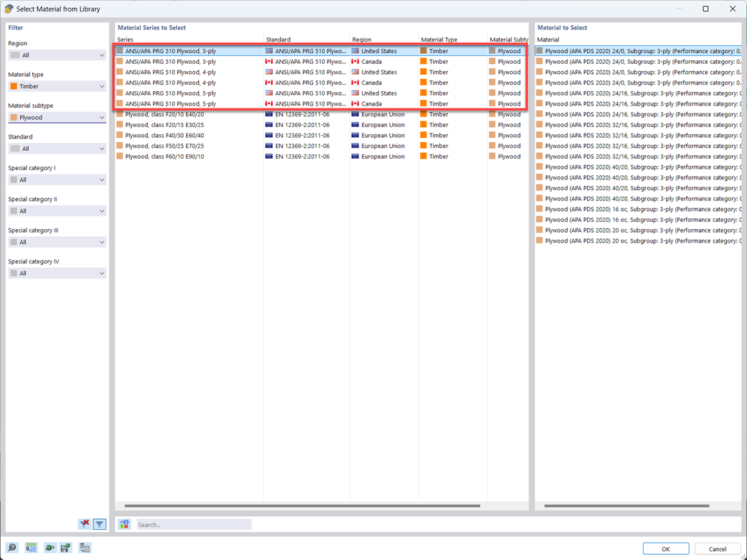Viewport: 747px width, 560px height.
Task: Click the save material floppy disk icon
Action: coord(66,548)
